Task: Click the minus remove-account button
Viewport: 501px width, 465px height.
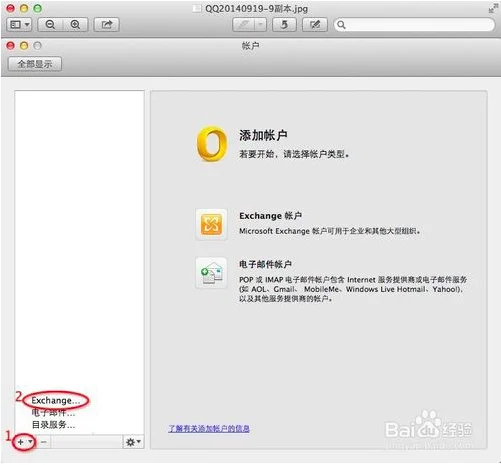Action: point(44,442)
